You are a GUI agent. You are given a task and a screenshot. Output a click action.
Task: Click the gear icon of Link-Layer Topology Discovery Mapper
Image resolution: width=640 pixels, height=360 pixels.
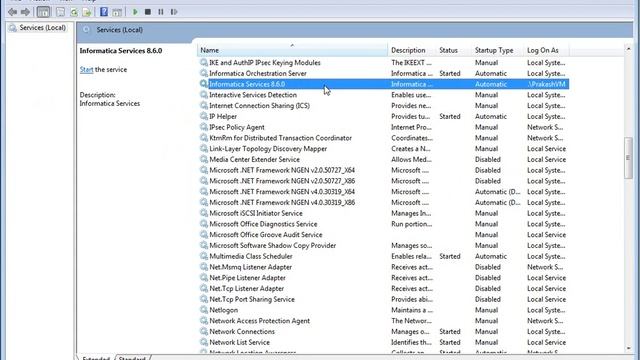[204, 149]
